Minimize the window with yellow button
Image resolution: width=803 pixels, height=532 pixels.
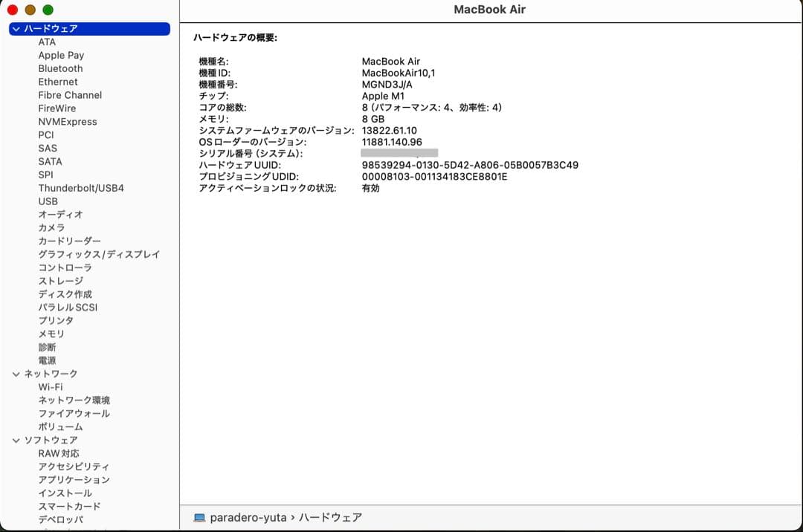(x=30, y=10)
